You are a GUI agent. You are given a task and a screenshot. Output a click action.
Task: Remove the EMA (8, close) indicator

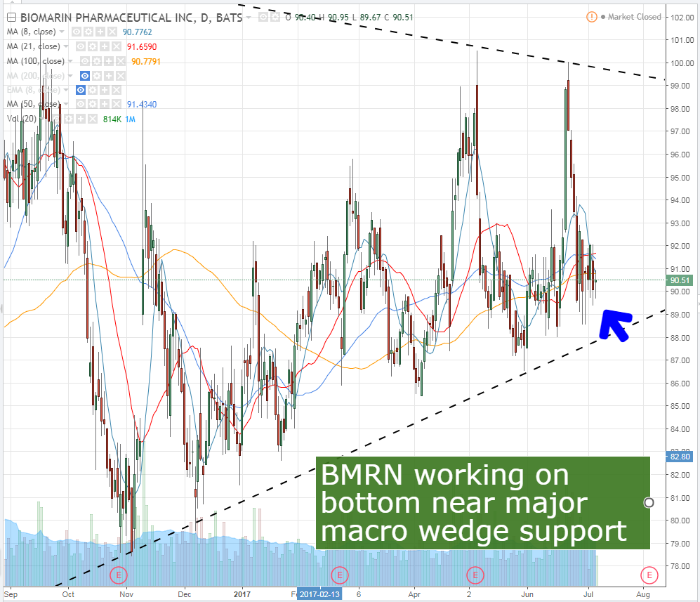117,90
